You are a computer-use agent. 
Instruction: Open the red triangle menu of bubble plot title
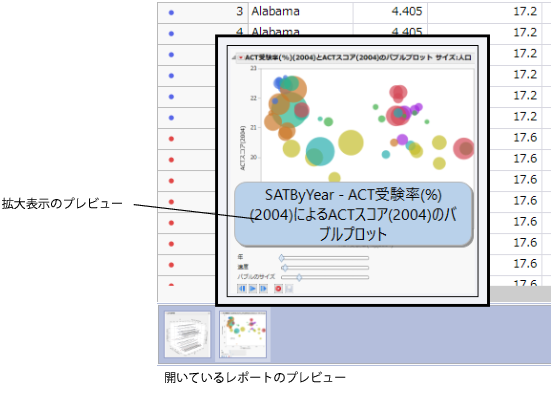coord(241,57)
